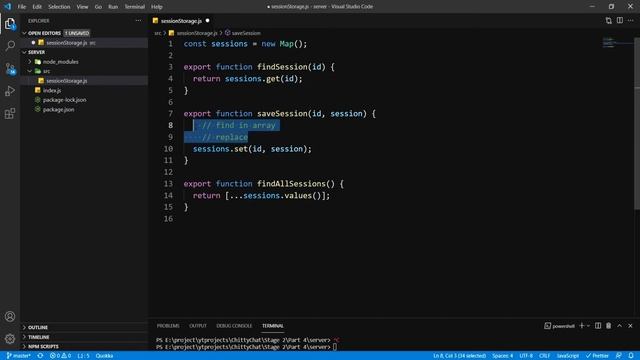
Task: Click the sessionStorage.js breadcrumb
Action: [x=197, y=33]
